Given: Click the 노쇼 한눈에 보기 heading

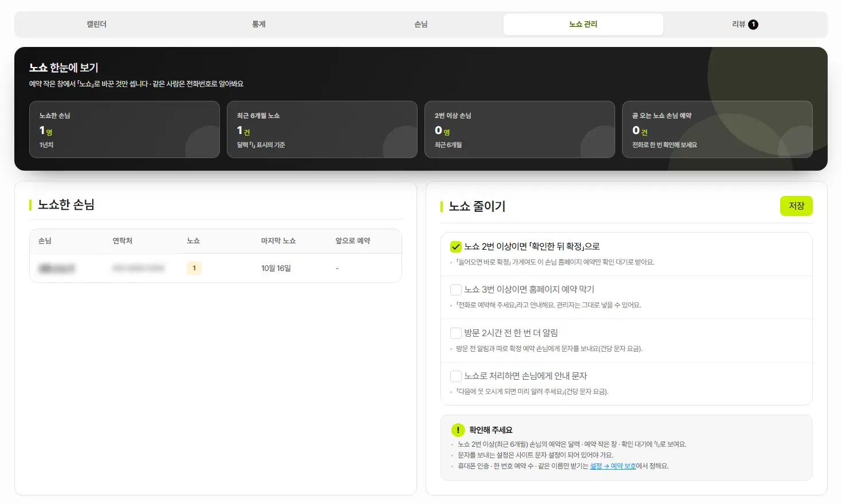Looking at the screenshot, I should (x=64, y=68).
